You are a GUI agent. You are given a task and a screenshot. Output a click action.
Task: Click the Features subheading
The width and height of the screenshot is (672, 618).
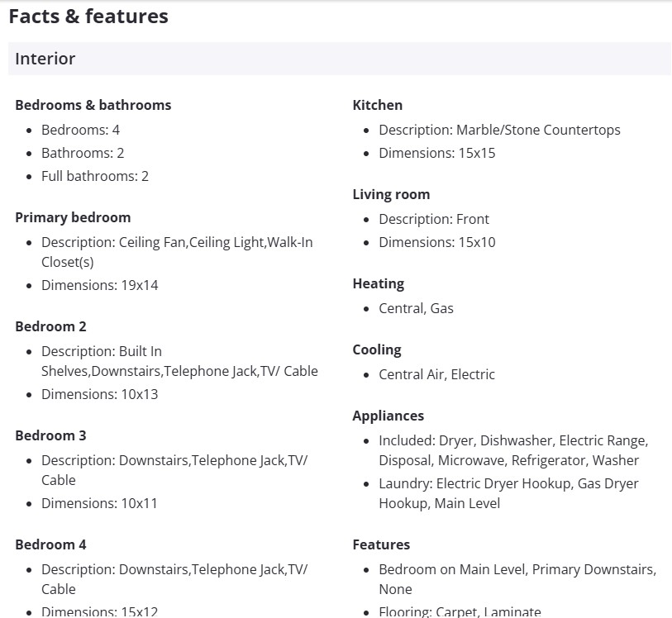click(381, 544)
